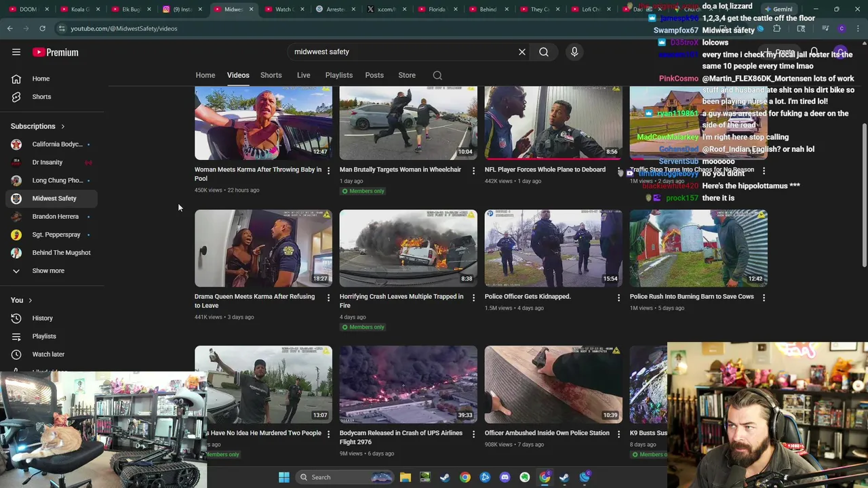The height and width of the screenshot is (488, 868).
Task: Click the YouTube Premium logo
Action: [x=56, y=52]
